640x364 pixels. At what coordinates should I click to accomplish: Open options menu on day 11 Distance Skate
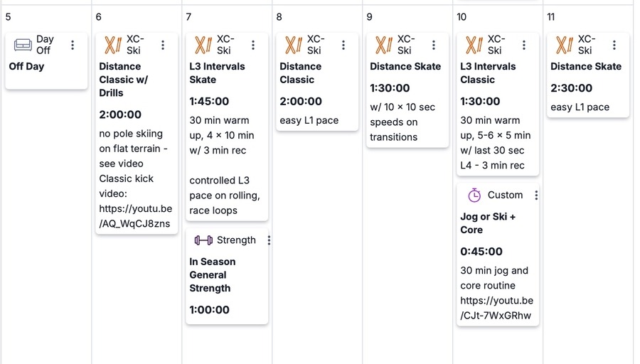pyautogui.click(x=614, y=45)
